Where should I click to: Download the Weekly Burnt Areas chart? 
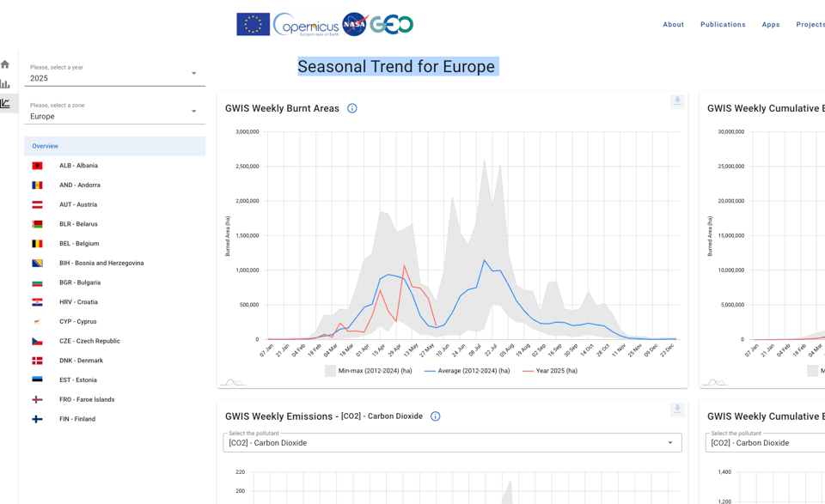pyautogui.click(x=677, y=101)
